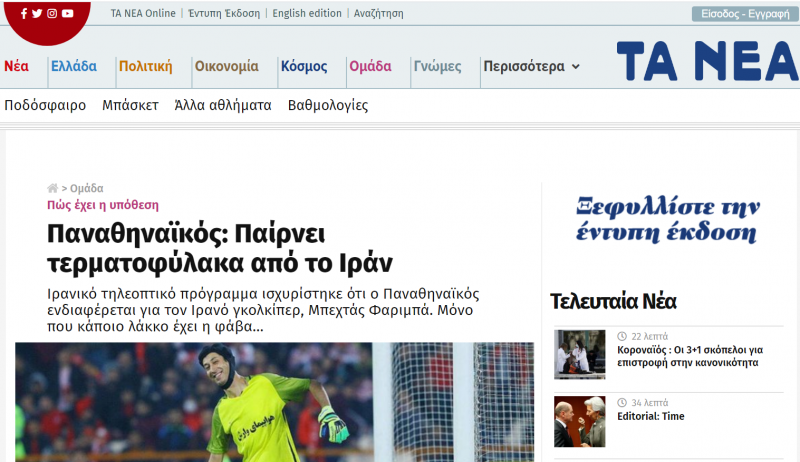Open the Ελλάδα section
The height and width of the screenshot is (462, 800).
[x=74, y=67]
